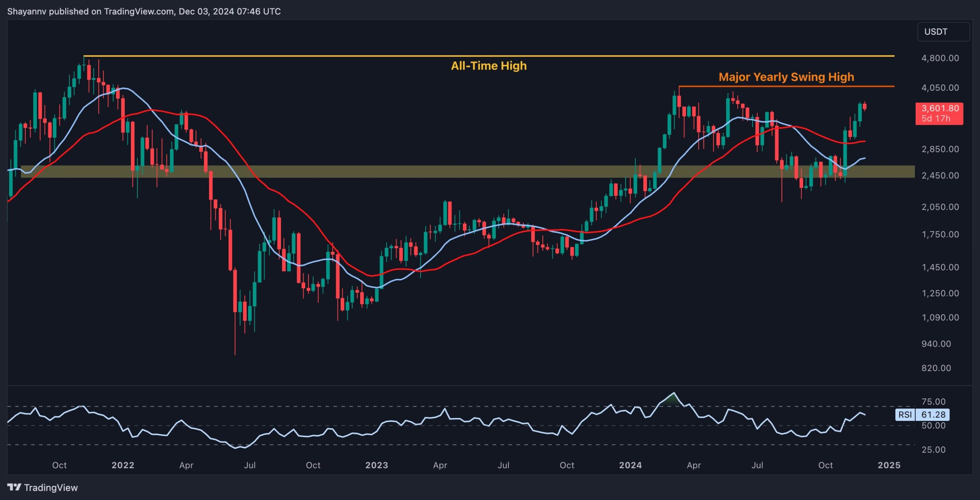The height and width of the screenshot is (500, 980).
Task: Click the RSI 25.00 level label
Action: coord(933,450)
